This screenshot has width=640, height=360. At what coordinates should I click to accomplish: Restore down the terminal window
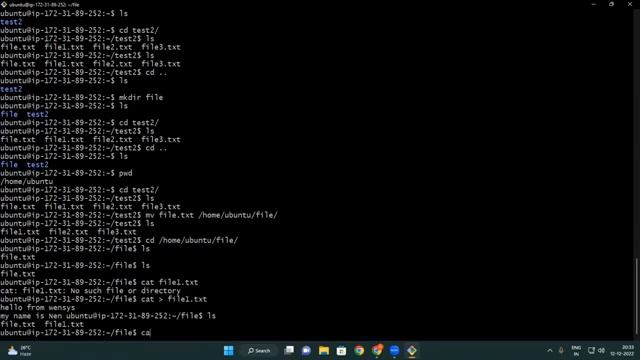click(611, 4)
